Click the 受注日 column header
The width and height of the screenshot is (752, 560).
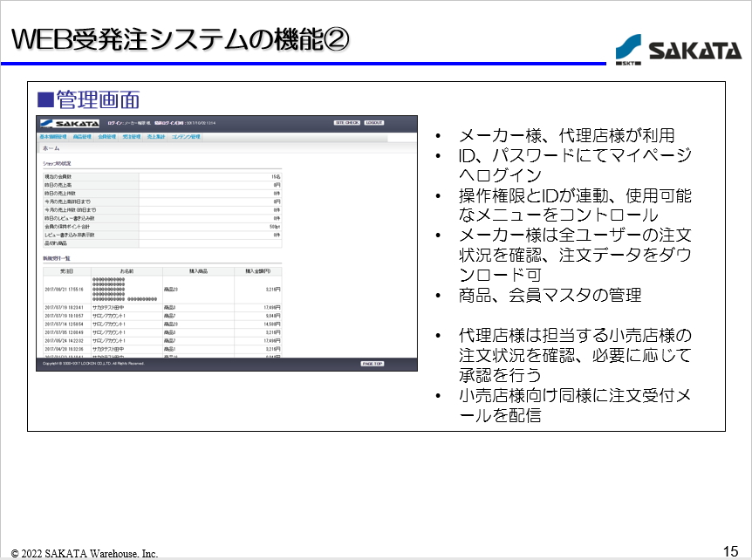[66, 270]
